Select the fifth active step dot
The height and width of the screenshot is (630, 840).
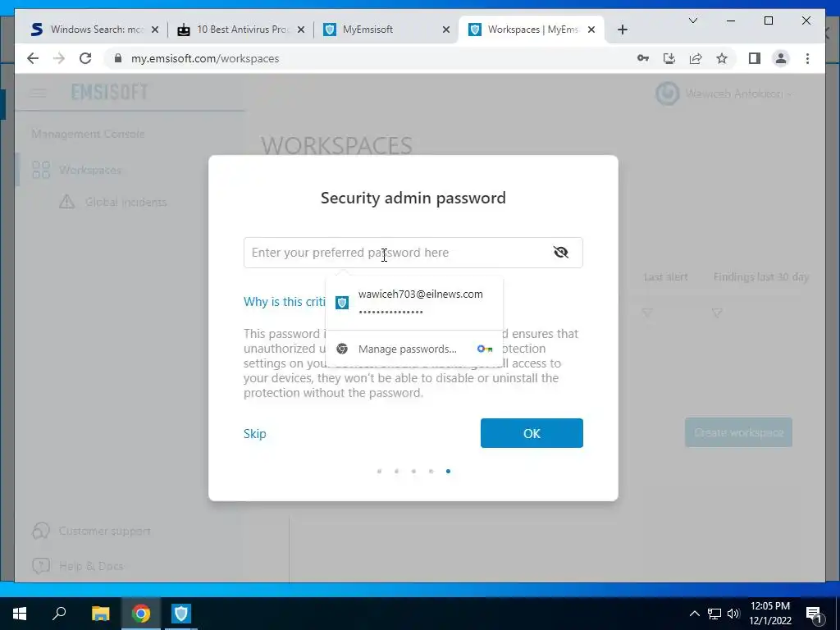[448, 472]
